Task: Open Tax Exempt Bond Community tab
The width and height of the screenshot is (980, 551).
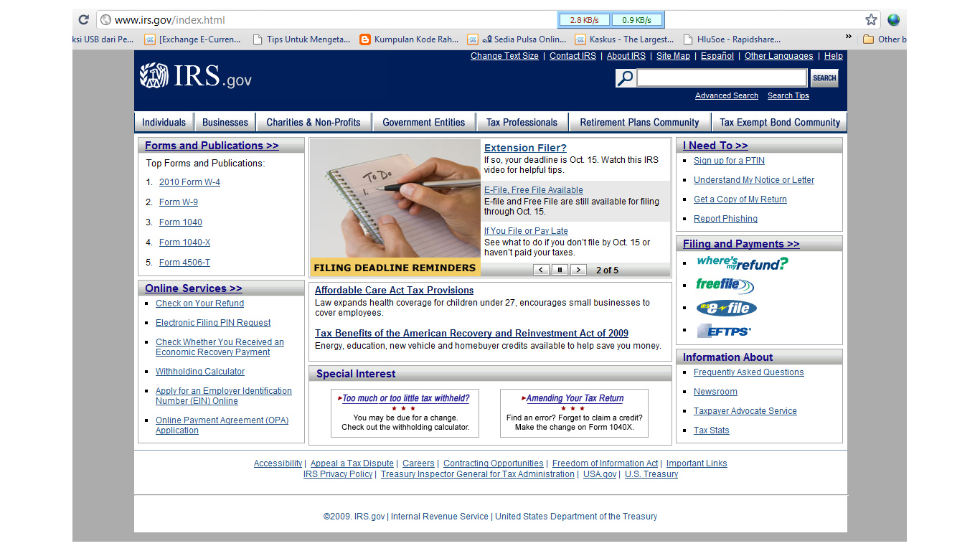Action: [780, 123]
